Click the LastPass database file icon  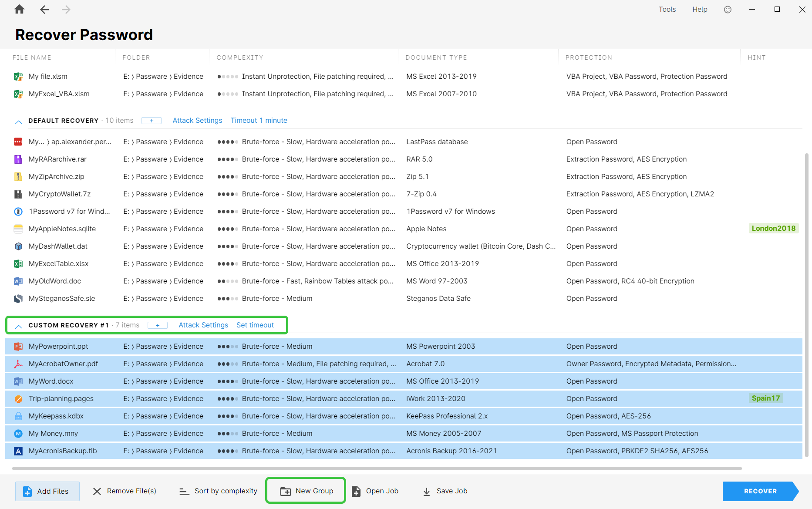18,142
